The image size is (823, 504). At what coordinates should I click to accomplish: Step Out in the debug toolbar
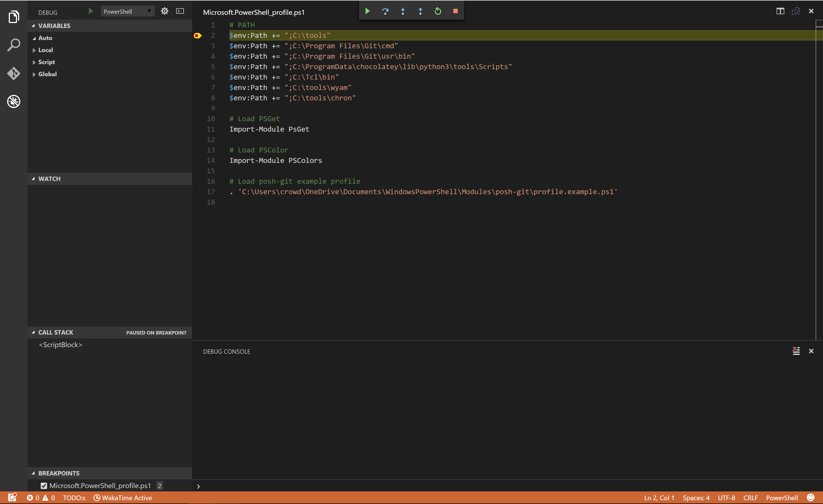[x=420, y=11]
